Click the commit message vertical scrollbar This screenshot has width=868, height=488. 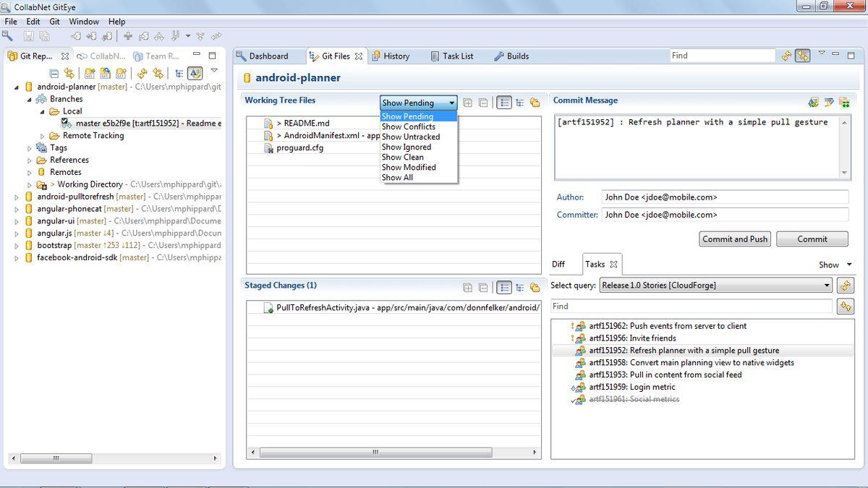844,147
